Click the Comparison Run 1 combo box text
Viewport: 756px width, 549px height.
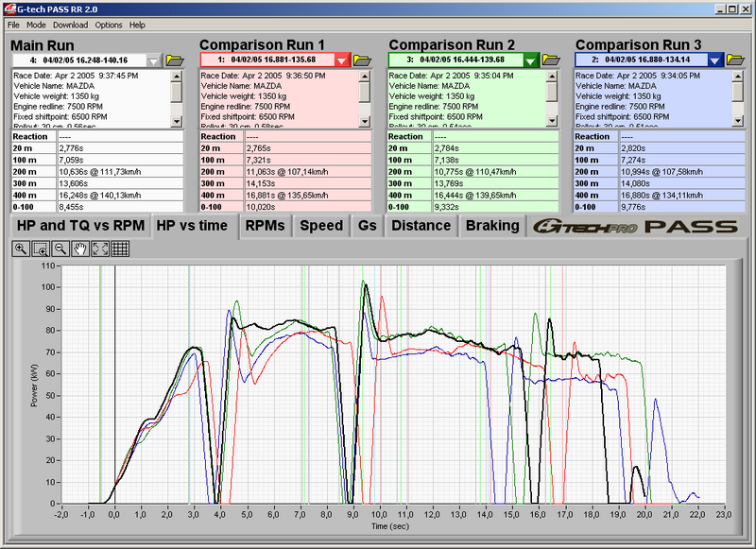coord(267,60)
